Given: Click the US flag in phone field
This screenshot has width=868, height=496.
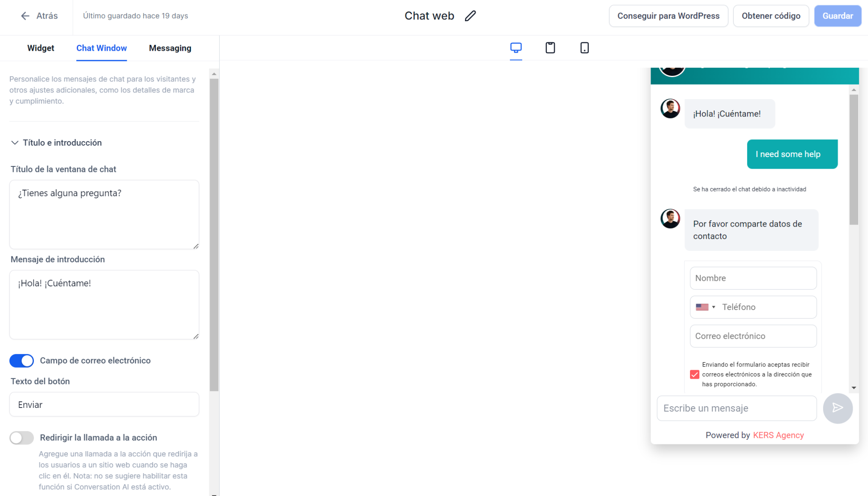Looking at the screenshot, I should tap(702, 307).
